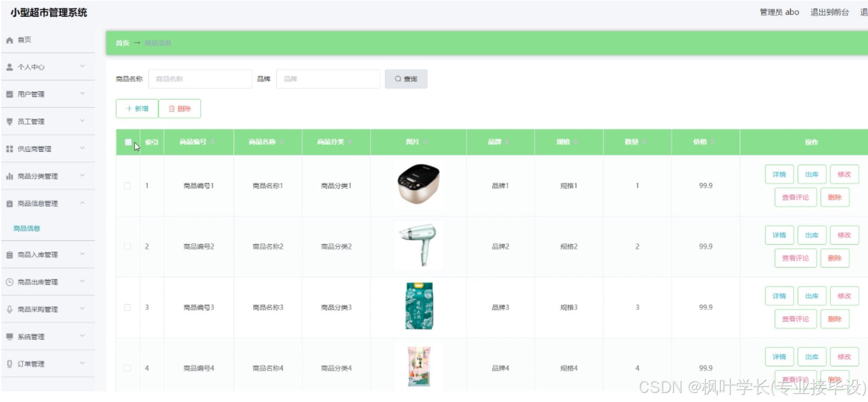
Task: Click the monitor icon beside 系统管理
Action: 9,337
